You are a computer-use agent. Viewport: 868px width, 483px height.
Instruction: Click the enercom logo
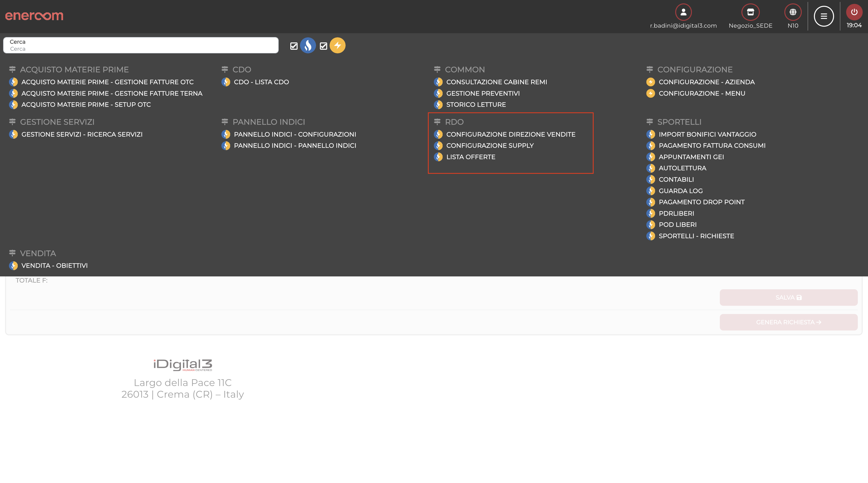(34, 16)
